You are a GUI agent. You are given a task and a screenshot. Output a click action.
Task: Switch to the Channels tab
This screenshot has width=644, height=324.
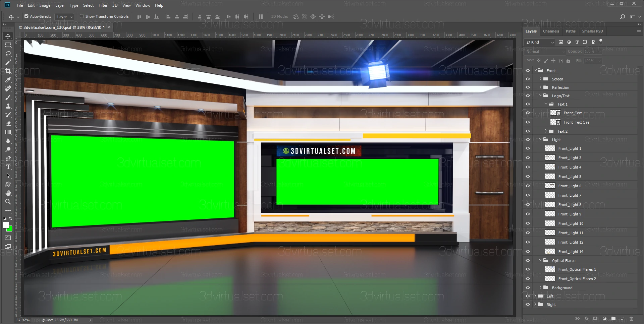coord(551,31)
